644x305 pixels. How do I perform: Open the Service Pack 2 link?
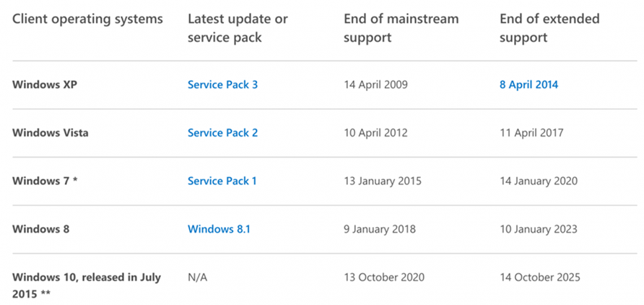[x=222, y=133]
